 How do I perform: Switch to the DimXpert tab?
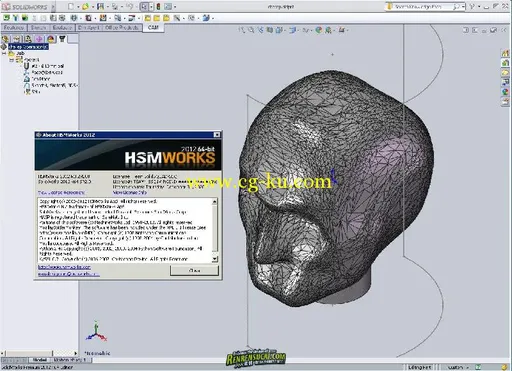[x=89, y=28]
